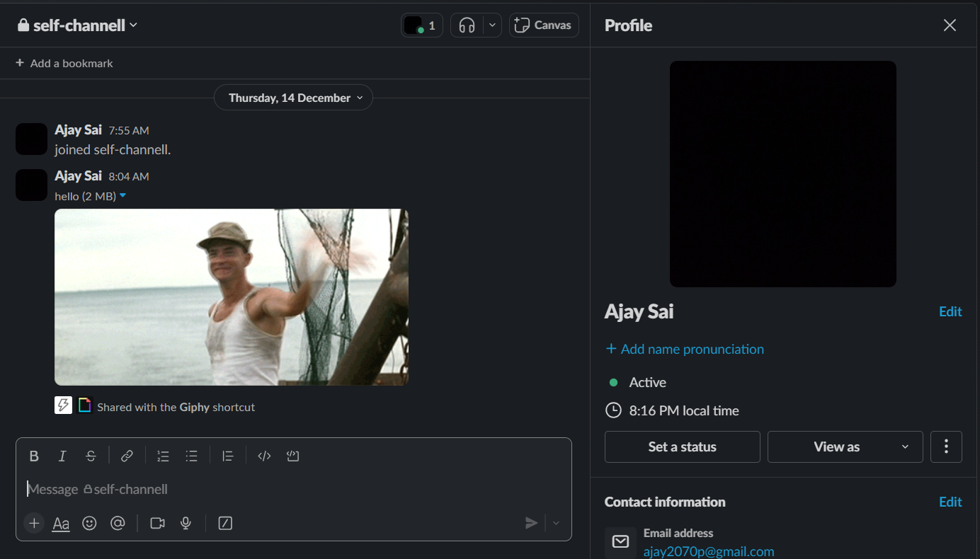This screenshot has height=559, width=980.
Task: Start a huddle with headphones icon
Action: (x=467, y=25)
